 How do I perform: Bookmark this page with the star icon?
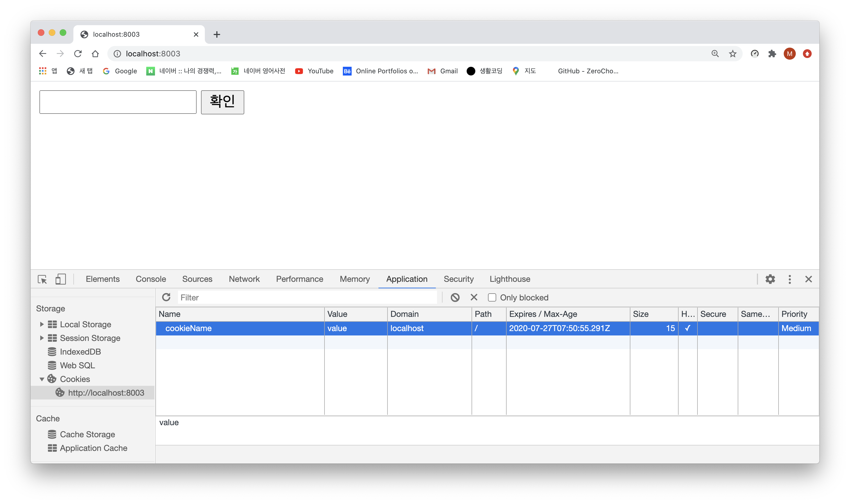[x=733, y=54]
